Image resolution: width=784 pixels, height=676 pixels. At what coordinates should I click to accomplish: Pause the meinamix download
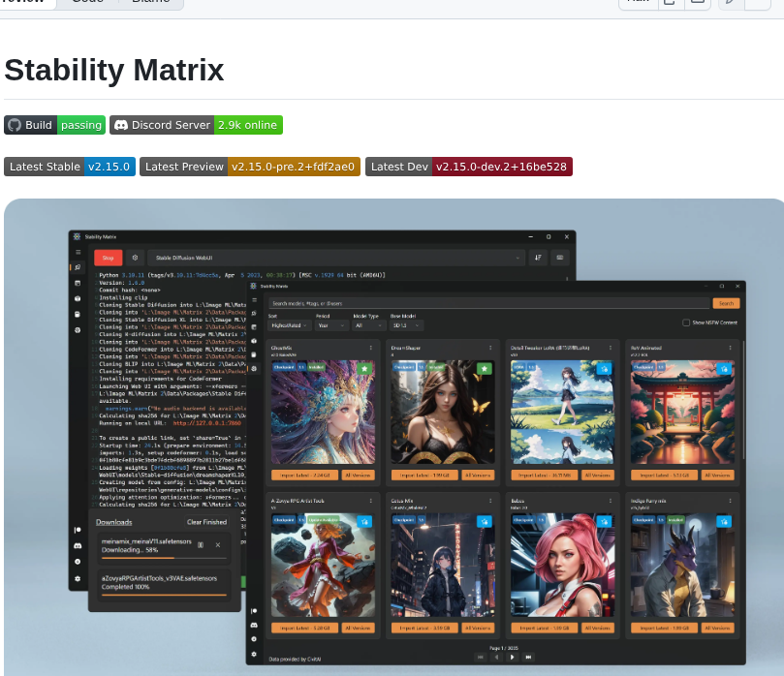[x=201, y=545]
